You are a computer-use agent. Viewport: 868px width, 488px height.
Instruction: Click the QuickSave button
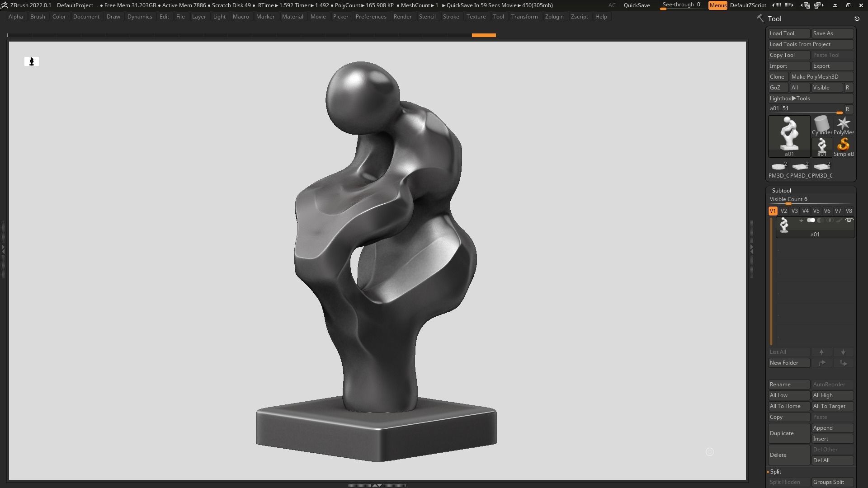[x=637, y=5]
